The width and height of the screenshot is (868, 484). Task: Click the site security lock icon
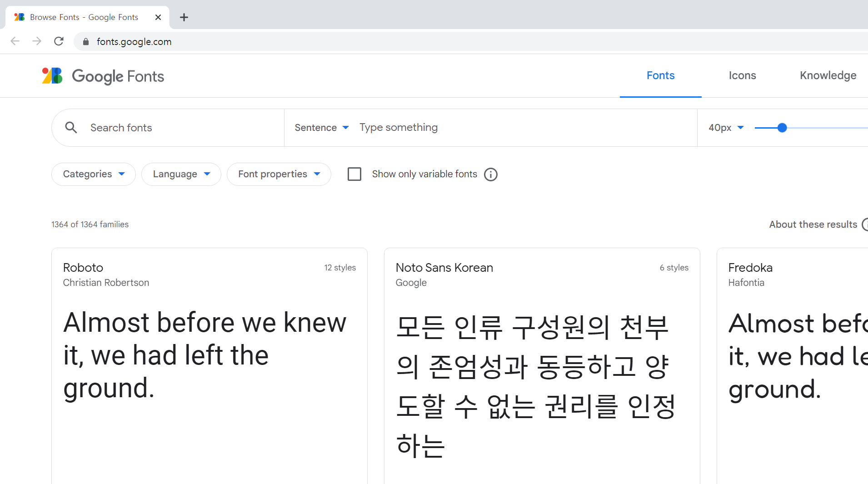point(85,41)
